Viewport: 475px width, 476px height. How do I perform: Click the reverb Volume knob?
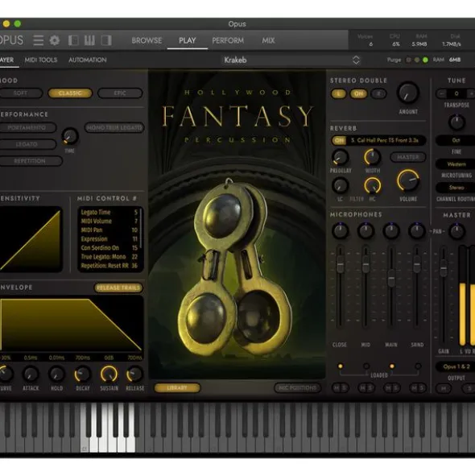(408, 180)
